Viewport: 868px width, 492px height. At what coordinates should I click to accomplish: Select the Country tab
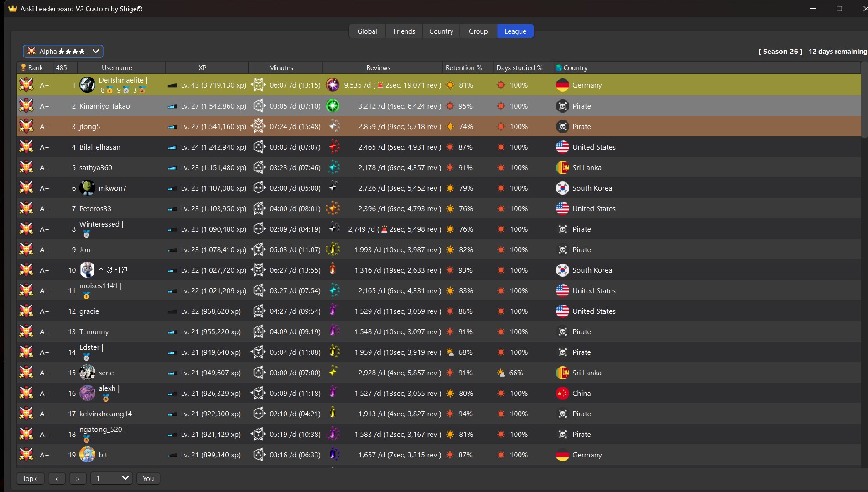click(441, 31)
